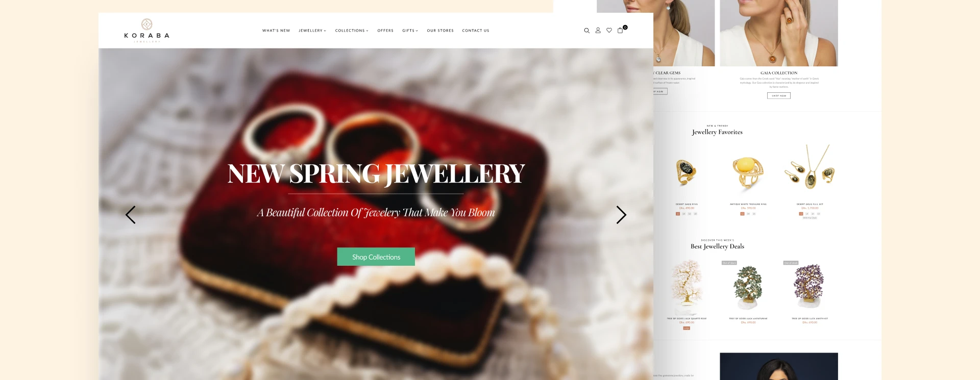Click Shop Now under Gaia Collection
Viewport: 980px width, 380px height.
click(x=779, y=95)
